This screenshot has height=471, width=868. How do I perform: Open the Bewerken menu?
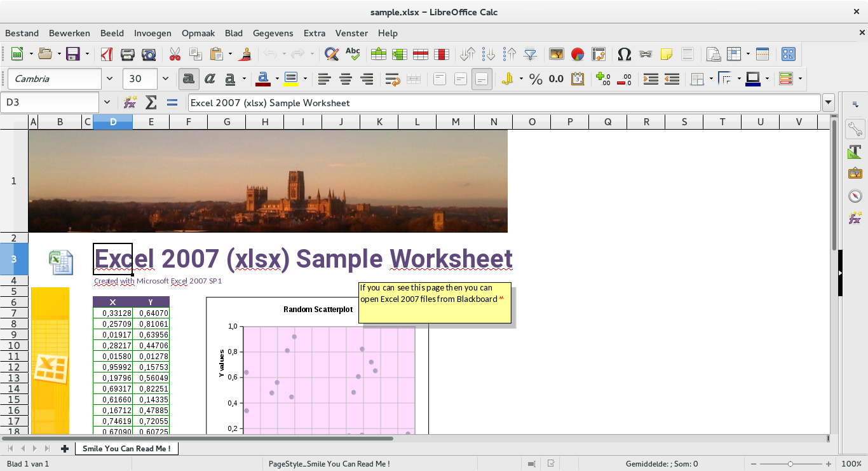70,33
